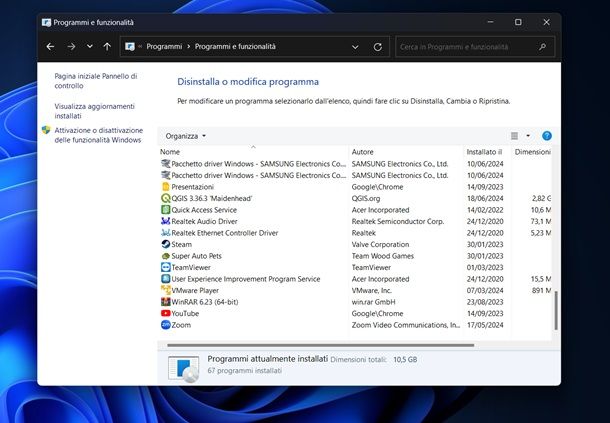Click the horizontal scrollbar below the list
The height and width of the screenshot is (423, 610).
(x=321, y=345)
